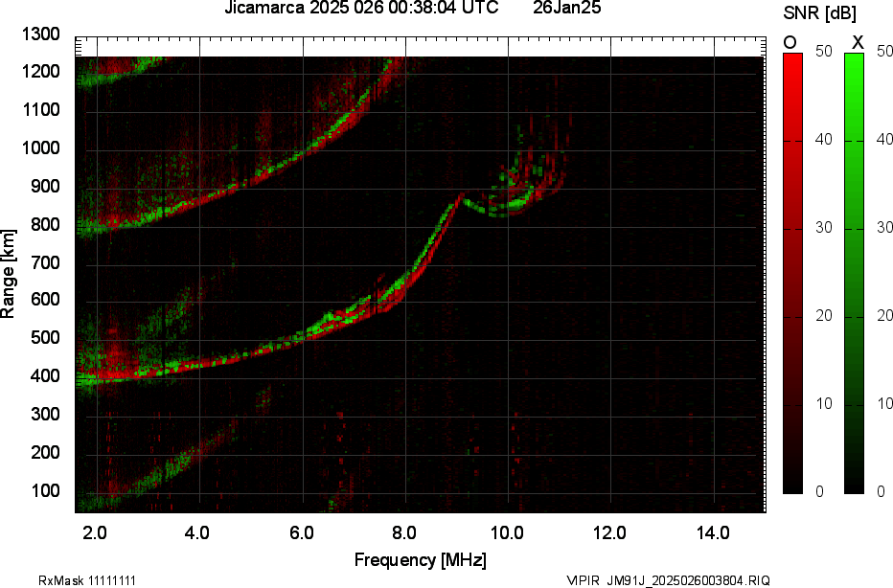
Task: Click the 800 range tick label
Action: coord(45,224)
